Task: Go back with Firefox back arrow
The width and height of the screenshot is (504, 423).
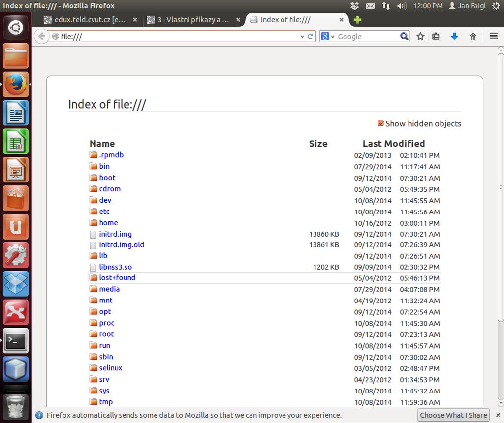Action: (41, 36)
